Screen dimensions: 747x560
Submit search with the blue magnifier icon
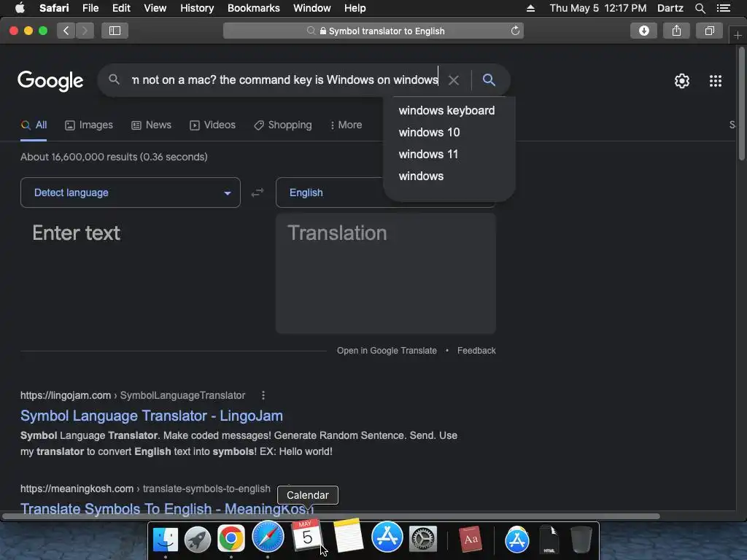489,79
